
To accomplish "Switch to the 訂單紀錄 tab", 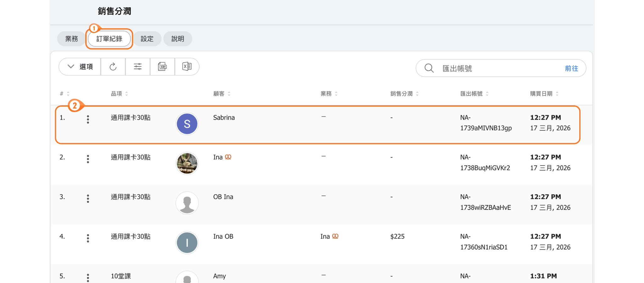I will [x=109, y=39].
